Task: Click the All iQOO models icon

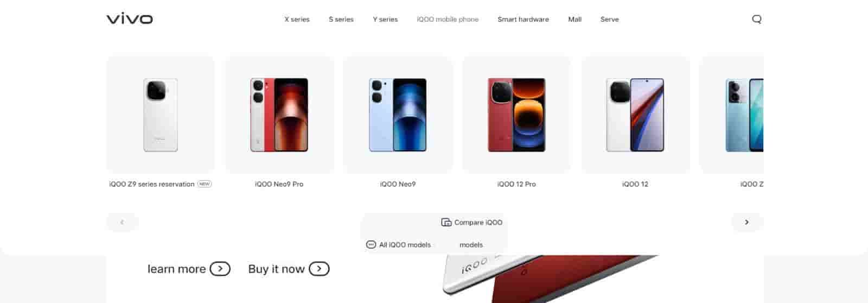Action: (x=371, y=245)
